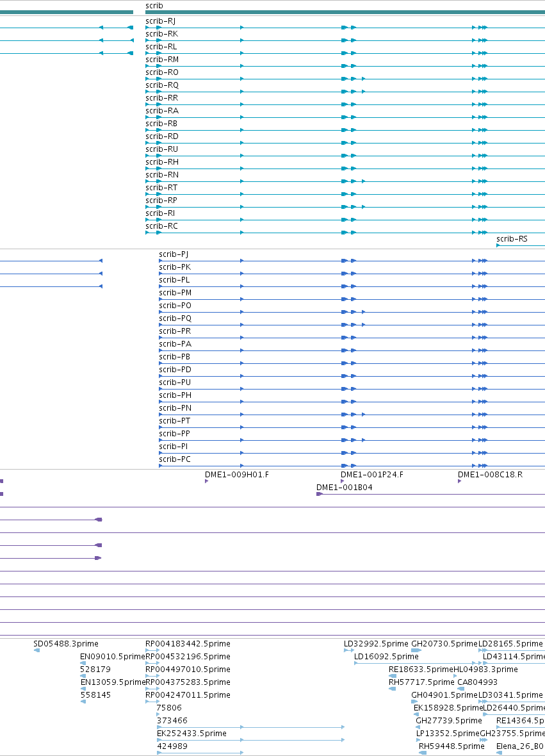Select protein scrib-PB
Screen dimensions: 545x756
coord(174,357)
